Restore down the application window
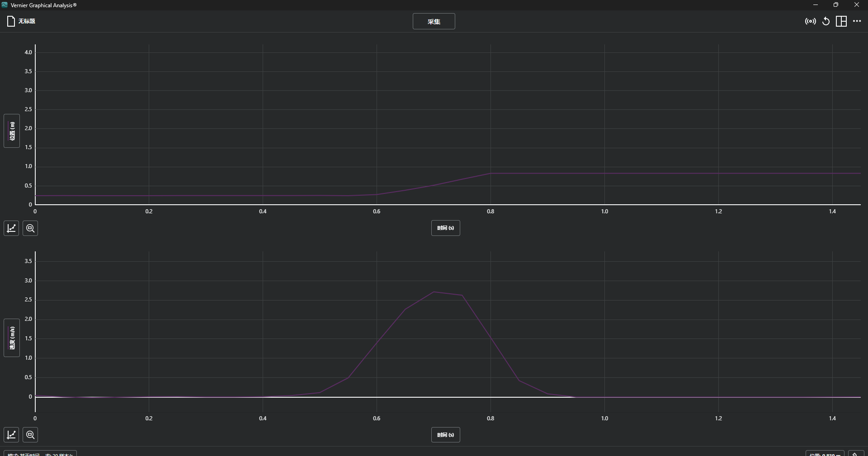This screenshot has width=868, height=456. pyautogui.click(x=836, y=5)
